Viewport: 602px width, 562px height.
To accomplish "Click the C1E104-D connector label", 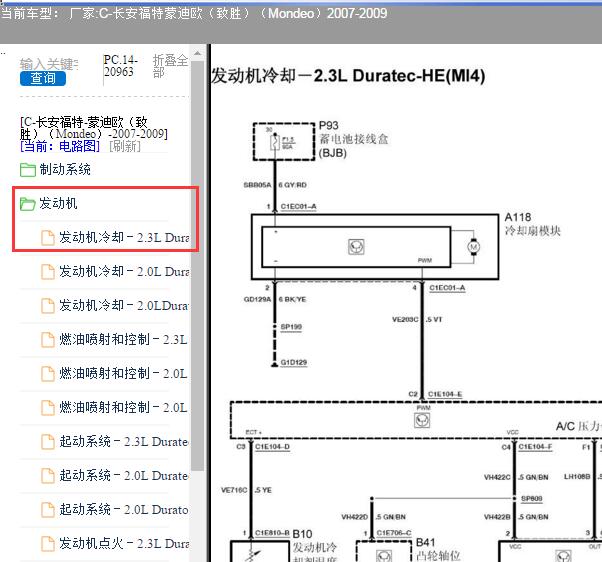I will click(272, 446).
